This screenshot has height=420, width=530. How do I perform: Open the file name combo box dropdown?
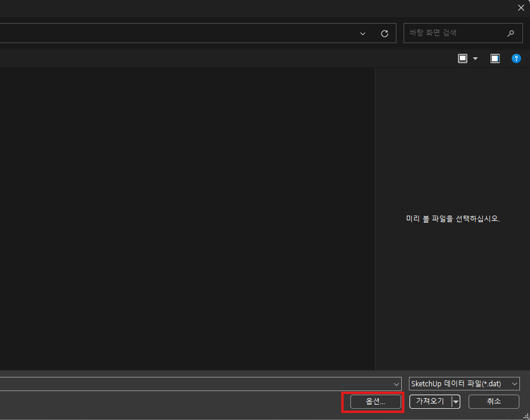tap(396, 384)
